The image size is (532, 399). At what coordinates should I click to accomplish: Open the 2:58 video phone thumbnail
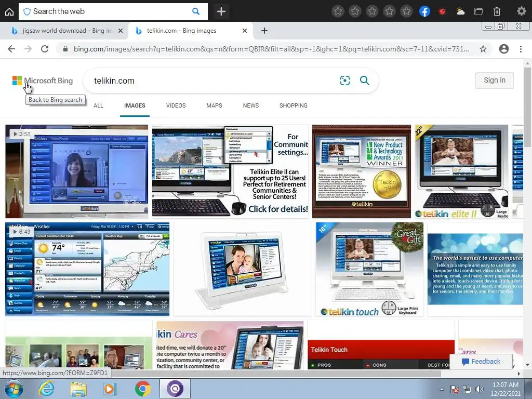pyautogui.click(x=77, y=171)
